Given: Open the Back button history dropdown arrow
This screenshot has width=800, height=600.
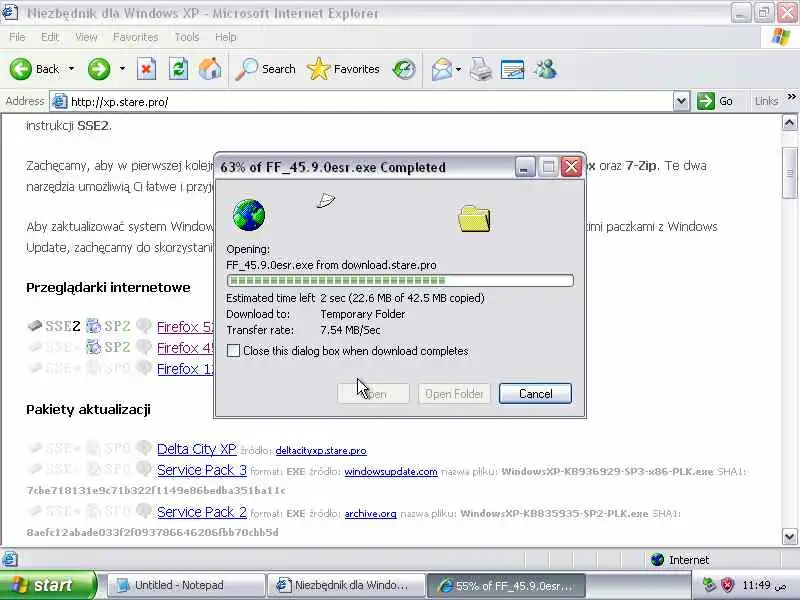Looking at the screenshot, I should [71, 69].
